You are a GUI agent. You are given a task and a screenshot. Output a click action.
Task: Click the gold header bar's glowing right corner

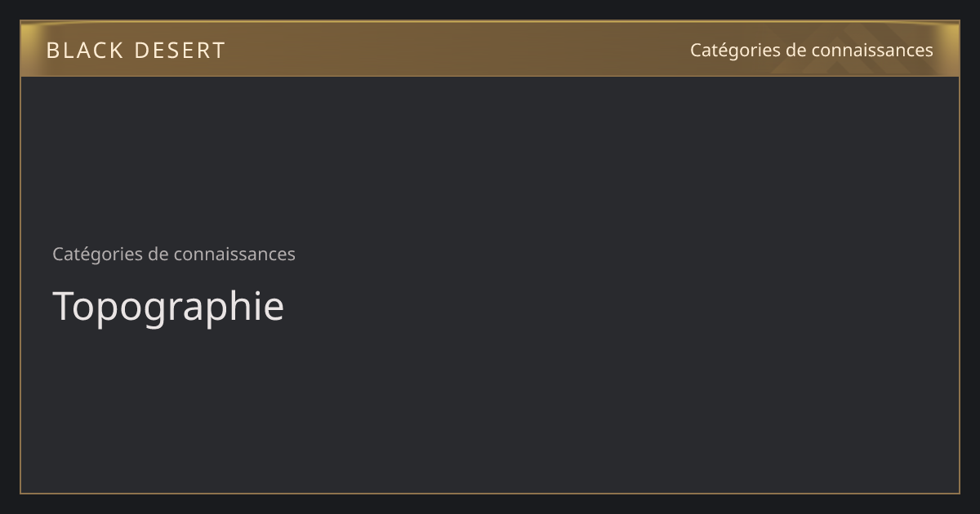coord(947,49)
